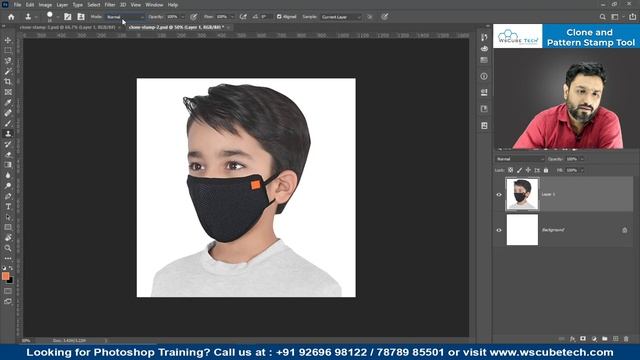The height and width of the screenshot is (360, 640).
Task: Add layer style fx icon
Action: (572, 339)
